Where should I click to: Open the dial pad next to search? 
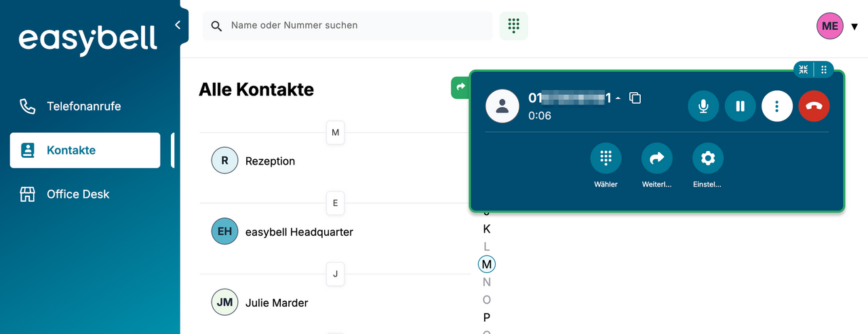513,26
